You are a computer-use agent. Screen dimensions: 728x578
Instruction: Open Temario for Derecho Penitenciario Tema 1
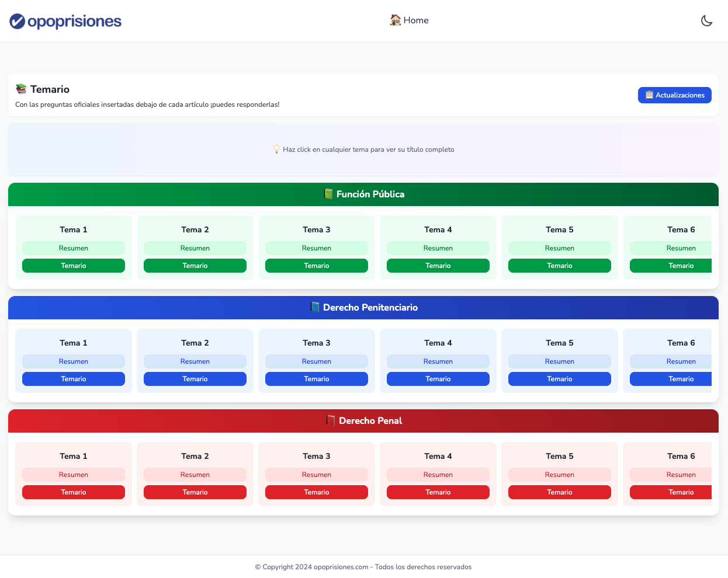[x=74, y=379]
